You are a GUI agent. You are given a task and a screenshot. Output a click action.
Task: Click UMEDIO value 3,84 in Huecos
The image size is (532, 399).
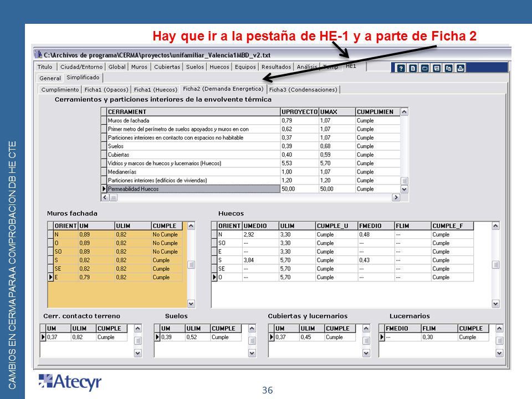249,260
